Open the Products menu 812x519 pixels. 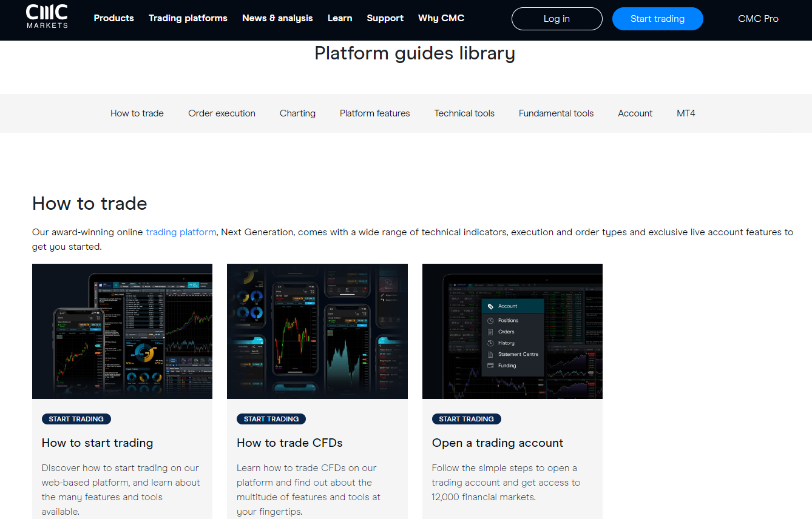click(113, 18)
